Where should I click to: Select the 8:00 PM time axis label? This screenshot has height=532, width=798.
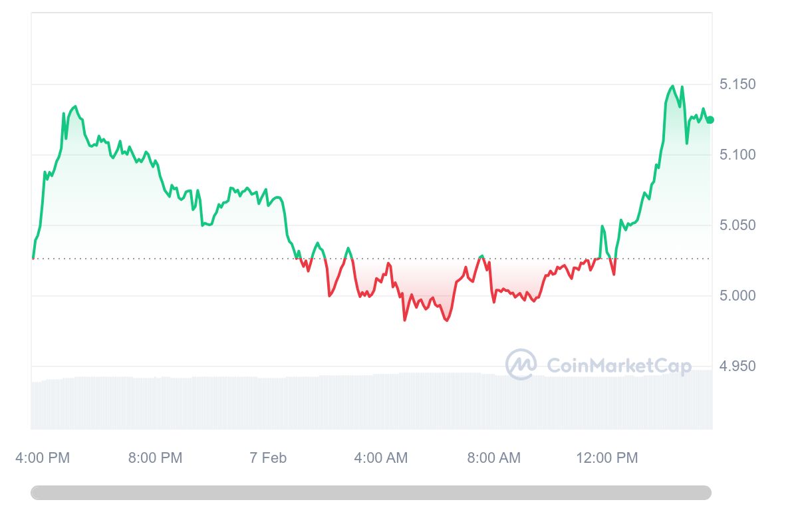155,458
